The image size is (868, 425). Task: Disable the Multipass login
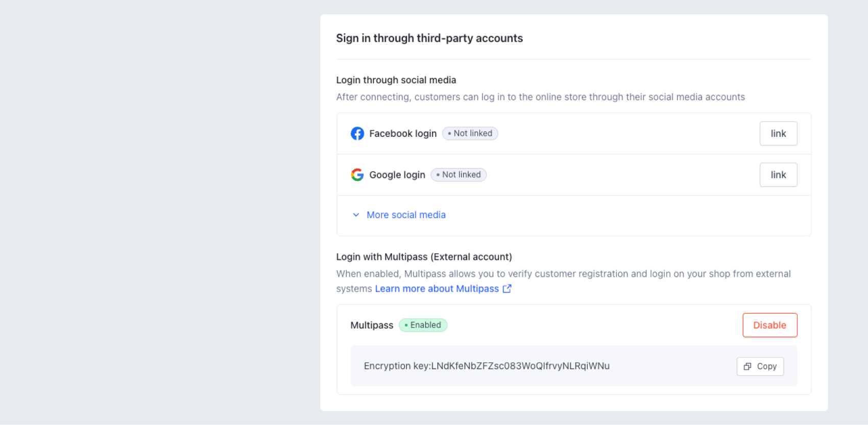tap(769, 325)
